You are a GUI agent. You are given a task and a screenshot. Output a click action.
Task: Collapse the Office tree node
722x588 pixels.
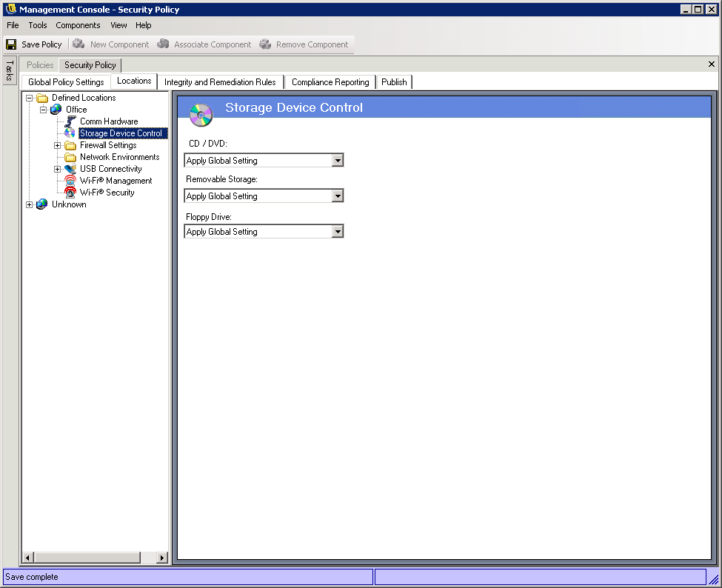pos(43,110)
